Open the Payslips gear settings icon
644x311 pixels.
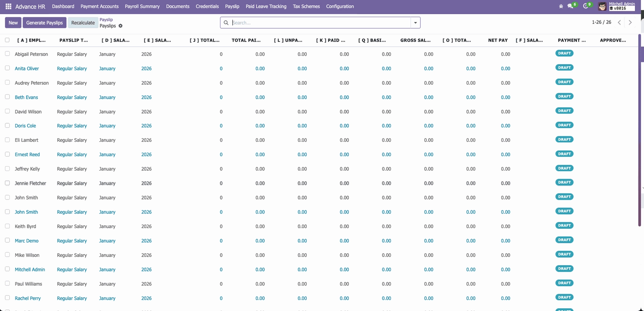pyautogui.click(x=121, y=26)
